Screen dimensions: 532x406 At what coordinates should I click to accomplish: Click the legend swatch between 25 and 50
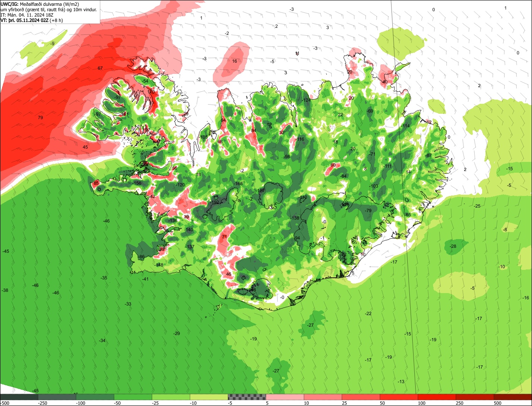coord(361,397)
